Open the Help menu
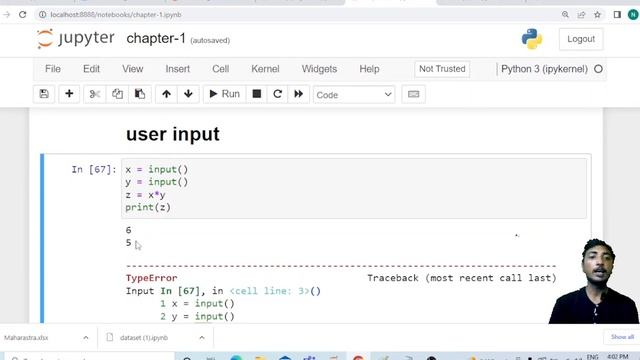The height and width of the screenshot is (360, 640). (x=369, y=69)
